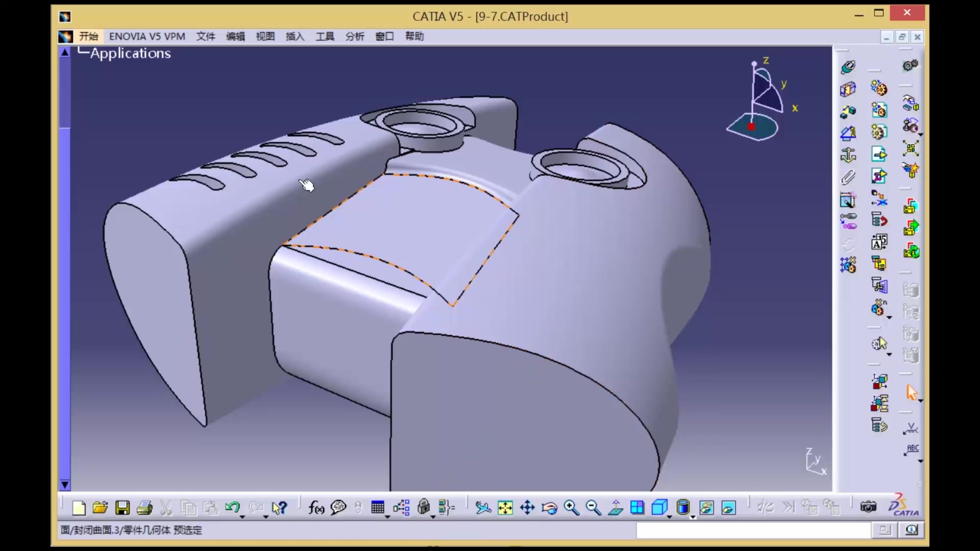
Task: Open the 工具 menu
Action: 325,36
